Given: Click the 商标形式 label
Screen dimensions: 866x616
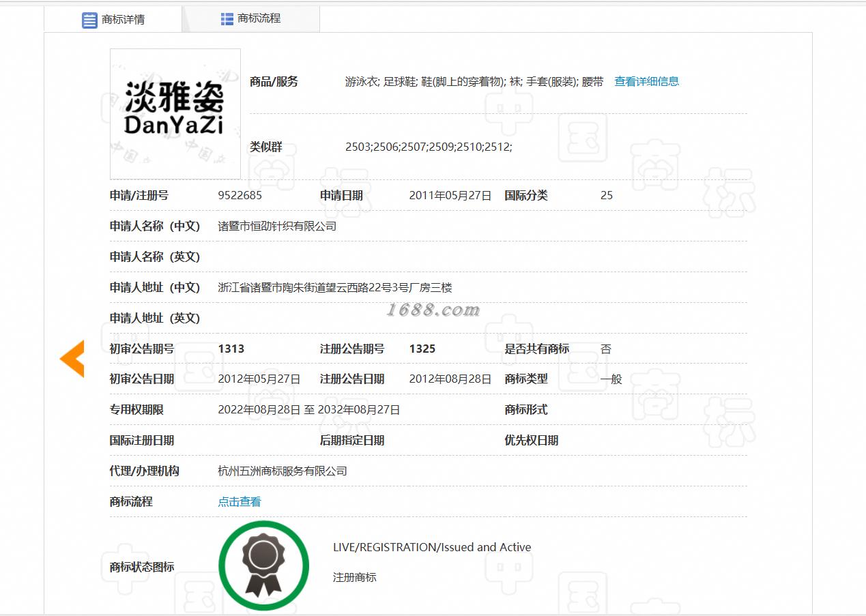Looking at the screenshot, I should click(526, 410).
